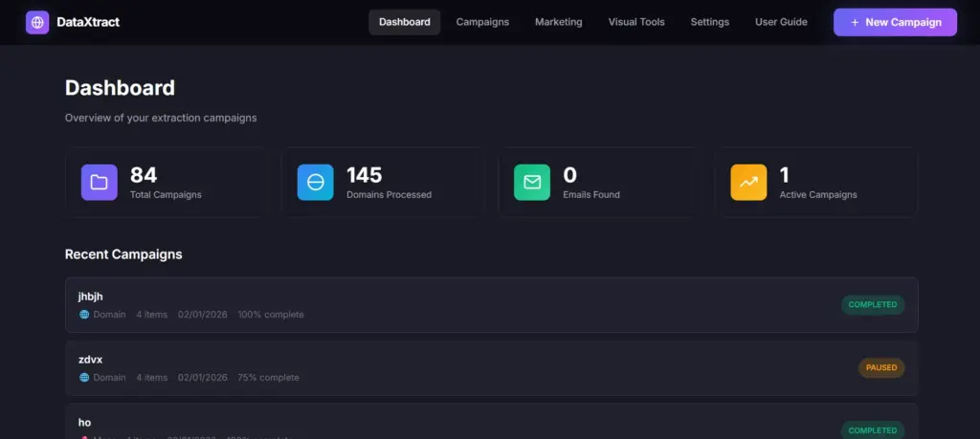Click COMPLETED badge on ho campaign
The width and height of the screenshot is (980, 439).
pos(873,430)
